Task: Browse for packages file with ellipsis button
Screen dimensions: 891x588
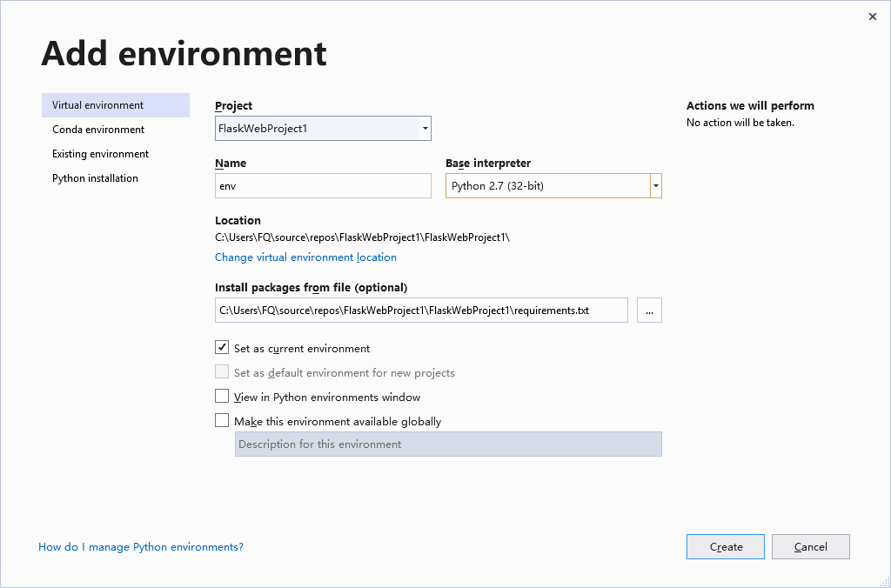Action: click(649, 311)
